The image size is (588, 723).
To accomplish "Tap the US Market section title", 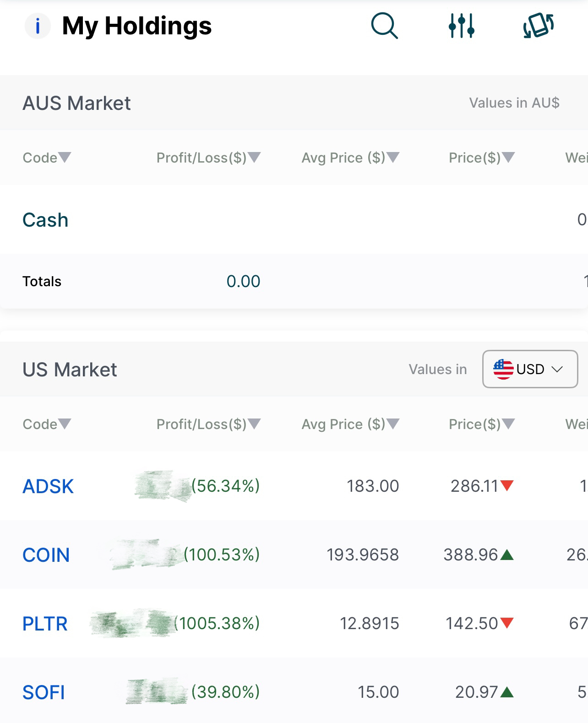I will [x=70, y=370].
